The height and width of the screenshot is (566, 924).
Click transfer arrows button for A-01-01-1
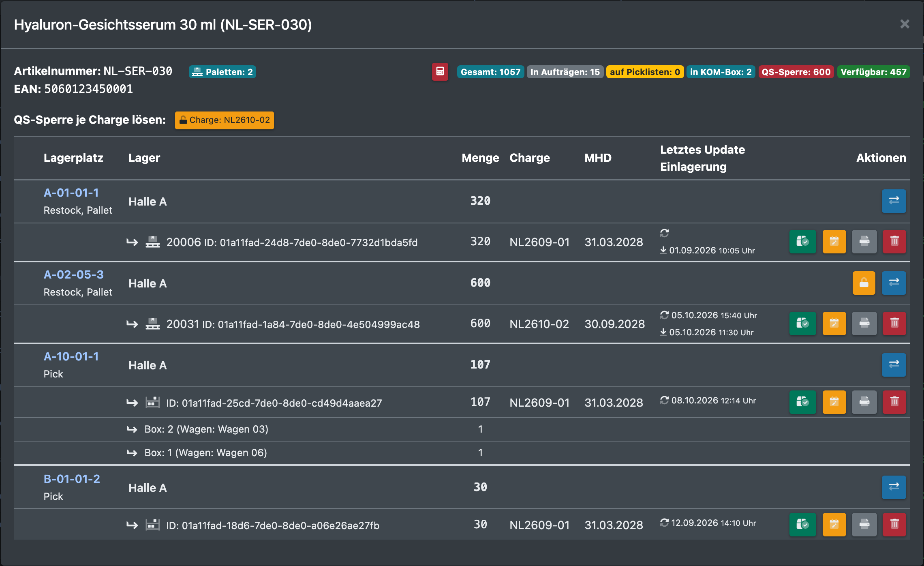click(x=894, y=201)
